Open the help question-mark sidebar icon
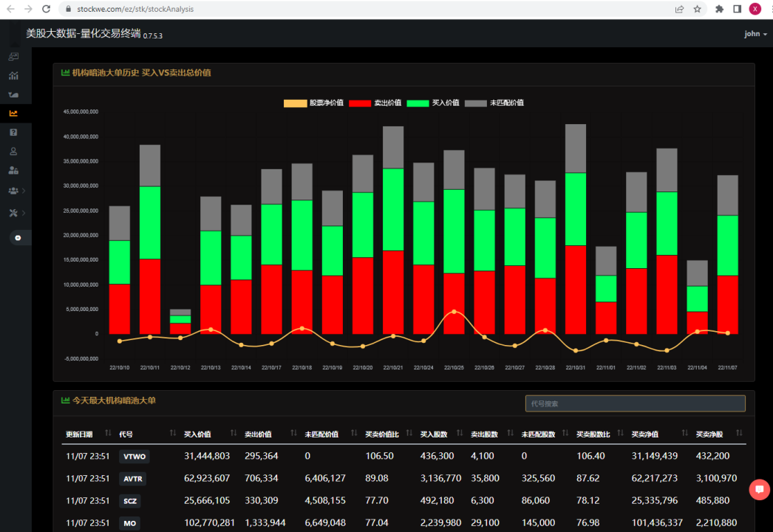Image resolution: width=773 pixels, height=532 pixels. pyautogui.click(x=13, y=132)
